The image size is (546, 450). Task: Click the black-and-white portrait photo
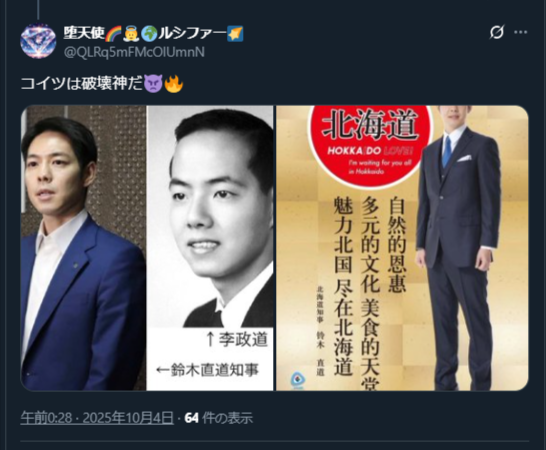click(210, 216)
